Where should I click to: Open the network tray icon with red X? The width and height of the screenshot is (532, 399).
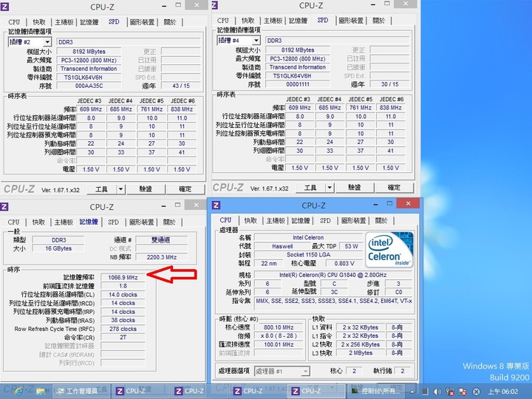pyautogui.click(x=450, y=392)
